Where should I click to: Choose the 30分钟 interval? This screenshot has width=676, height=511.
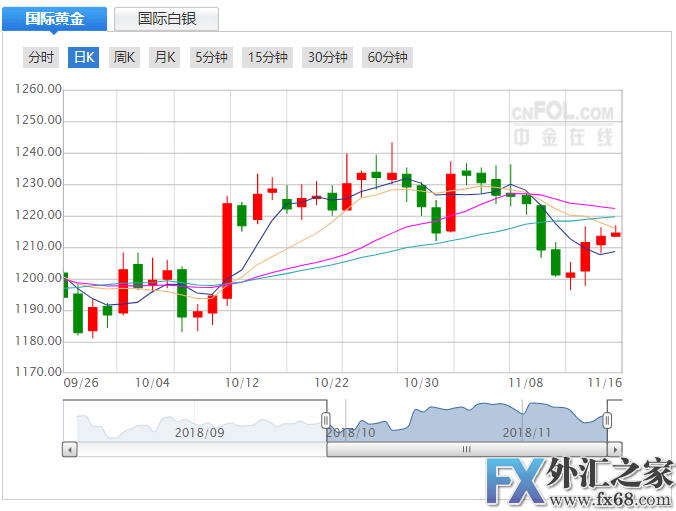[x=328, y=57]
